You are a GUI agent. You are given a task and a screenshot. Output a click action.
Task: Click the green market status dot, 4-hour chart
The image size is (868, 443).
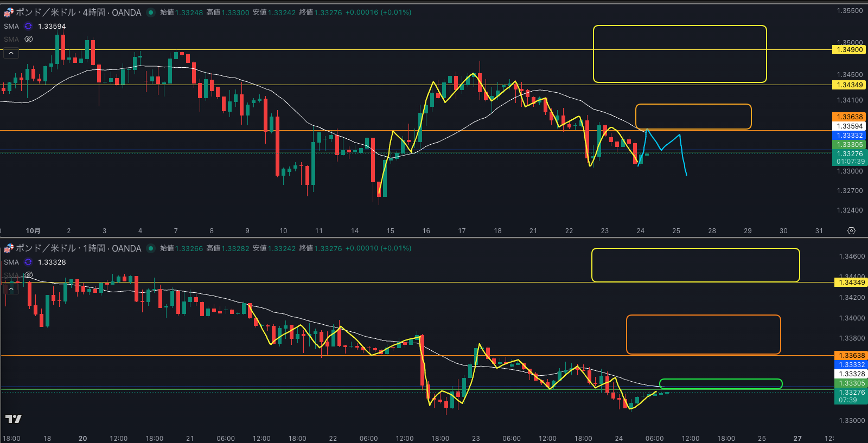click(x=151, y=12)
